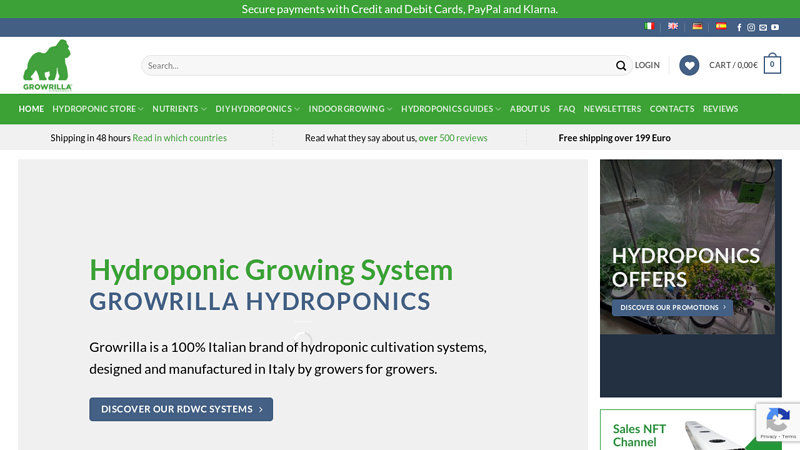Click the Growrilla gorilla logo
800x450 pixels.
point(47,65)
